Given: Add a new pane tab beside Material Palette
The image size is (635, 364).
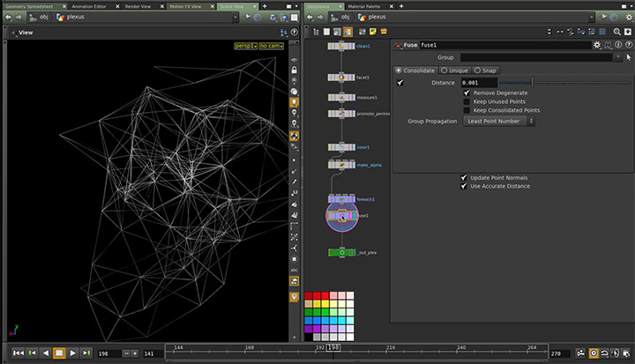Looking at the screenshot, I should (x=401, y=6).
